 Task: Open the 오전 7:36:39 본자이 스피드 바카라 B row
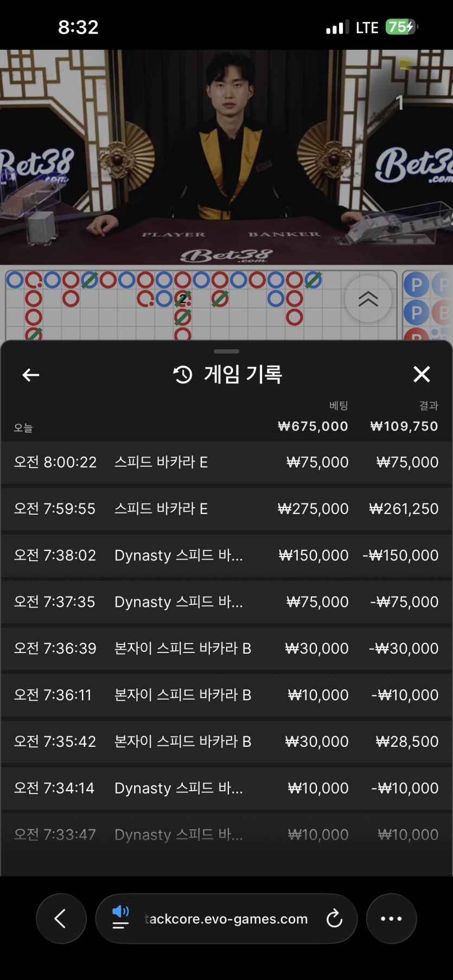(x=226, y=649)
